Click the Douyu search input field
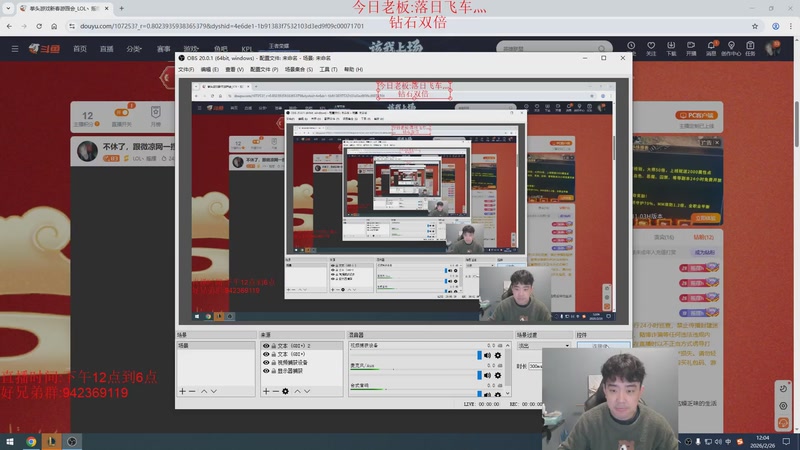800x450 pixels. (x=548, y=48)
